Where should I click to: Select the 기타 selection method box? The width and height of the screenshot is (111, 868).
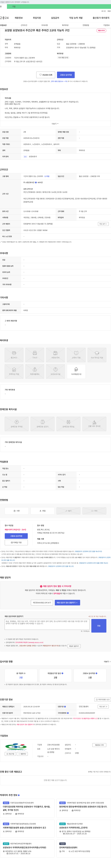(94, 511)
